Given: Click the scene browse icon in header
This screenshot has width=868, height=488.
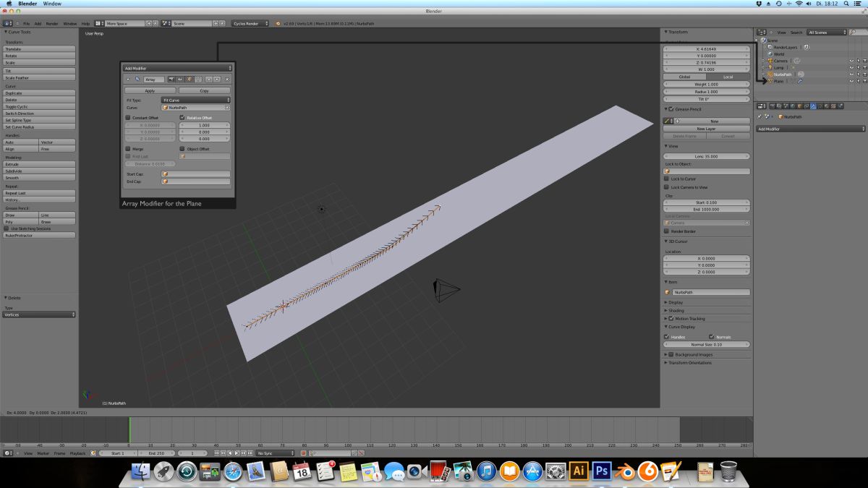Looking at the screenshot, I should click(165, 23).
